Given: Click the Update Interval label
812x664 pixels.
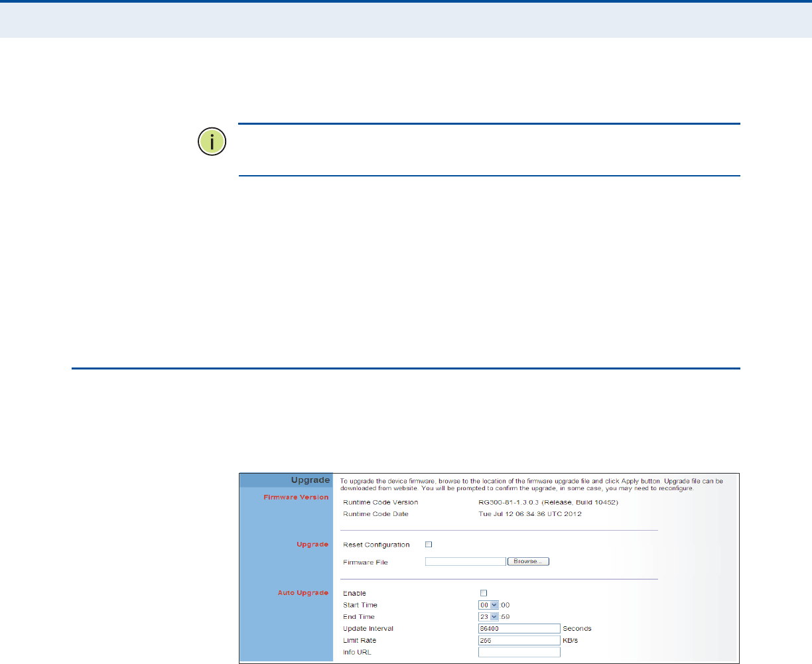Looking at the screenshot, I should pos(368,629).
